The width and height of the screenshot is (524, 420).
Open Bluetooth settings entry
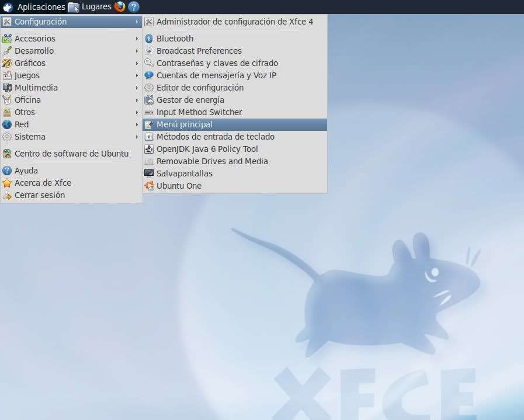pos(235,39)
